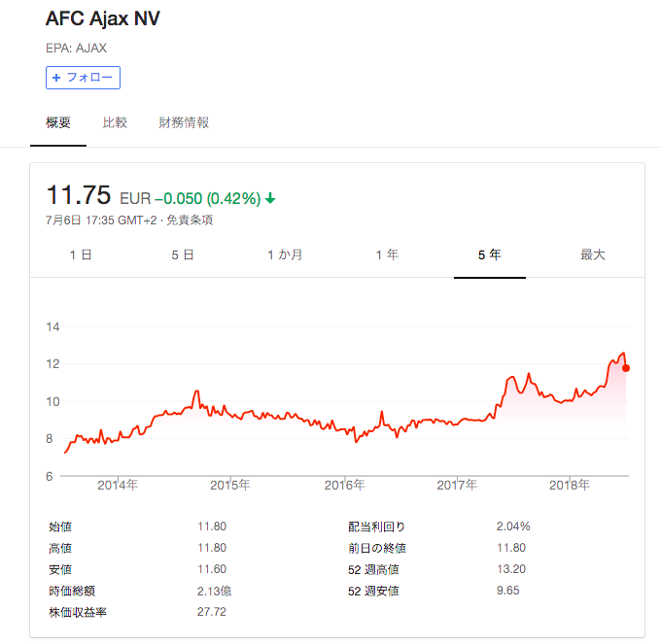Click the 配当利回り value 2.04%
Viewport: 661px width, 644px height.
click(513, 526)
